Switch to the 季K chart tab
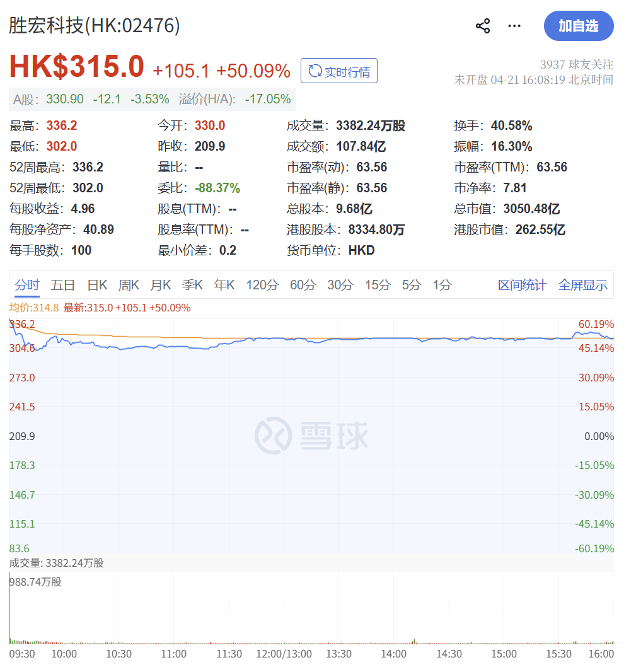624x672 pixels. point(192,285)
